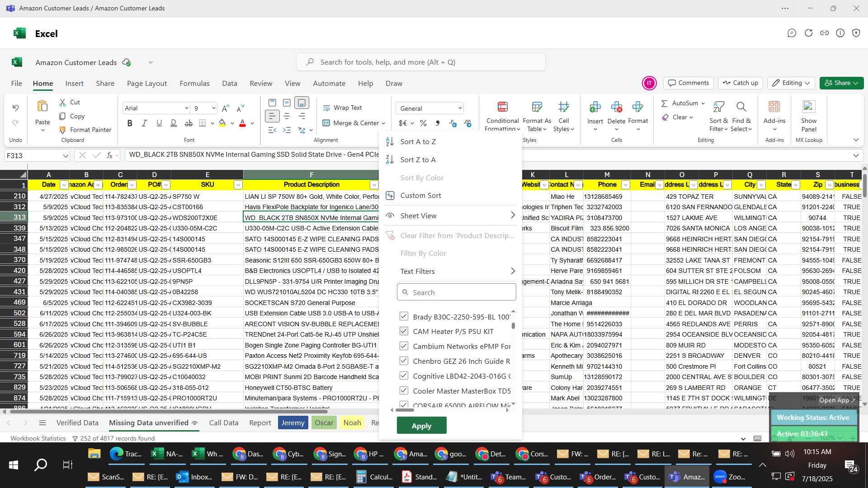This screenshot has width=868, height=488.
Task: Click the Format Painter brush icon
Action: pyautogui.click(x=63, y=130)
